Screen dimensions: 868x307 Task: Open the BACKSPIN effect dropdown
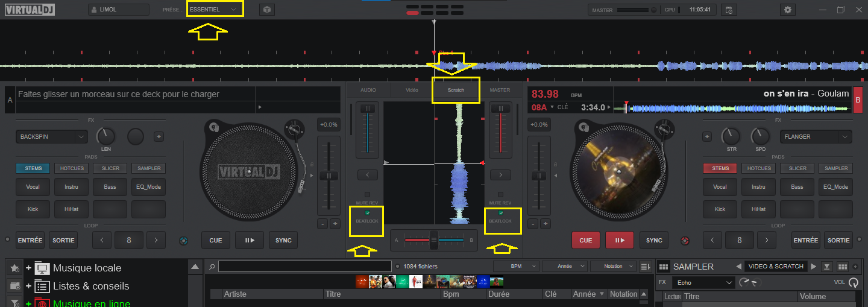(x=52, y=137)
